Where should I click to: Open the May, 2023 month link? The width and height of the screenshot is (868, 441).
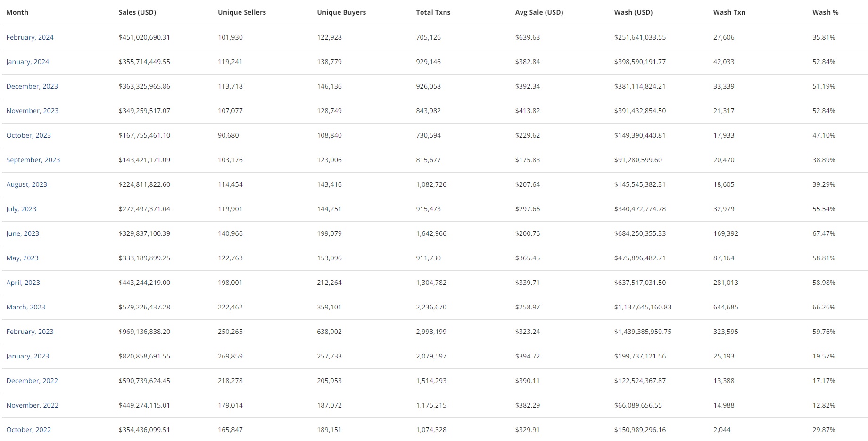pos(22,258)
